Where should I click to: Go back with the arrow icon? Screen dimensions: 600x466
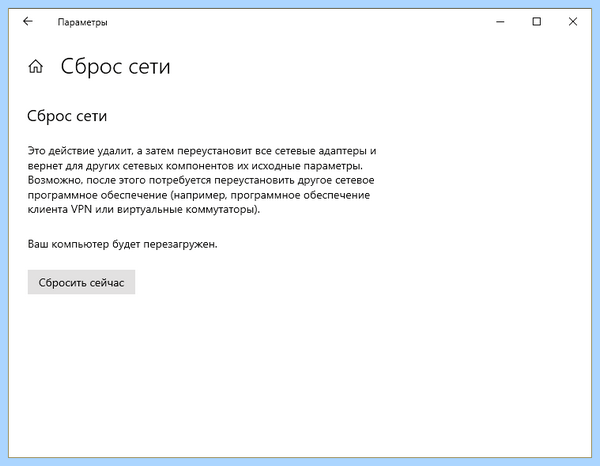tap(28, 21)
